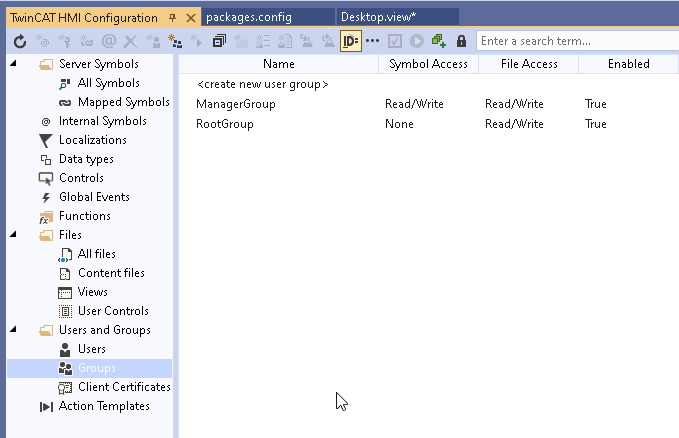The image size is (679, 438).
Task: Select Internal Symbols in tree
Action: pos(103,121)
